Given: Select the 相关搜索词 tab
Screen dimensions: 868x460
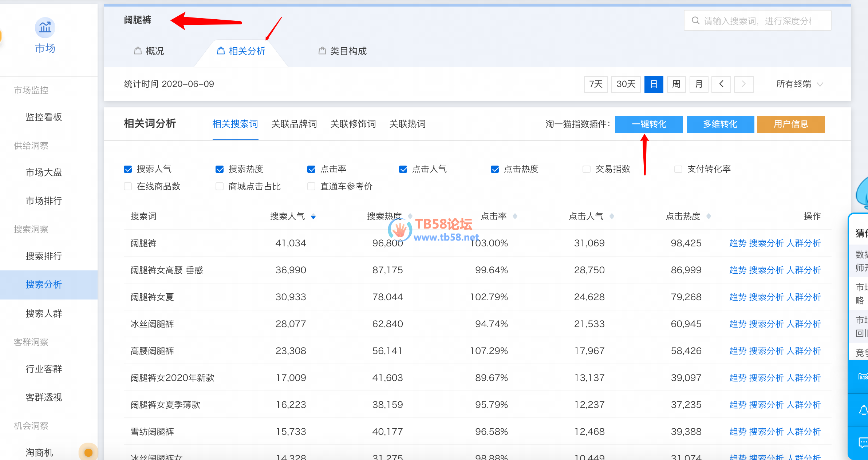Looking at the screenshot, I should tap(235, 124).
